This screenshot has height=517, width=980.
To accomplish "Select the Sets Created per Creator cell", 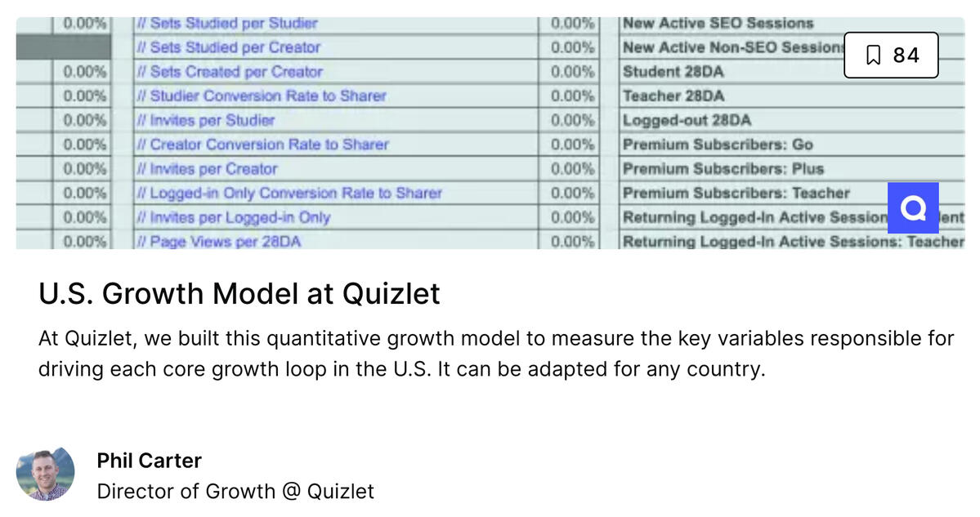I will (336, 72).
